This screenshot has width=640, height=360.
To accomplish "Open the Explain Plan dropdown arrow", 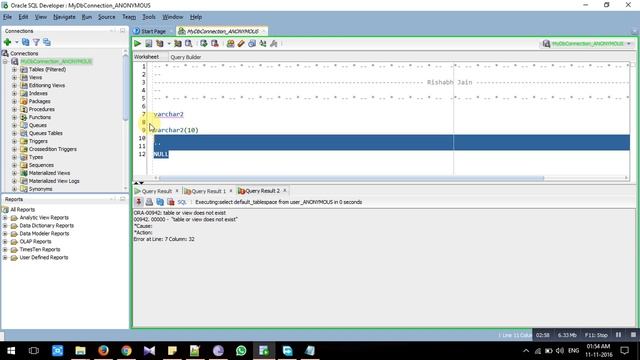I will [x=169, y=43].
